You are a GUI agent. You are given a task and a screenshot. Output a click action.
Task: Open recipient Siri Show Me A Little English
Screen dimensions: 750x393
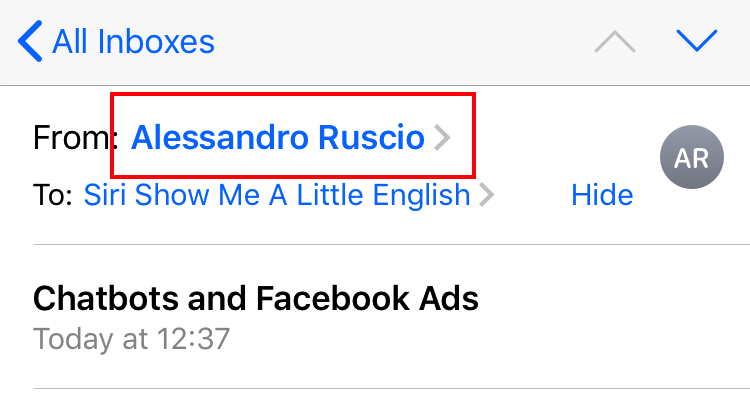(277, 195)
